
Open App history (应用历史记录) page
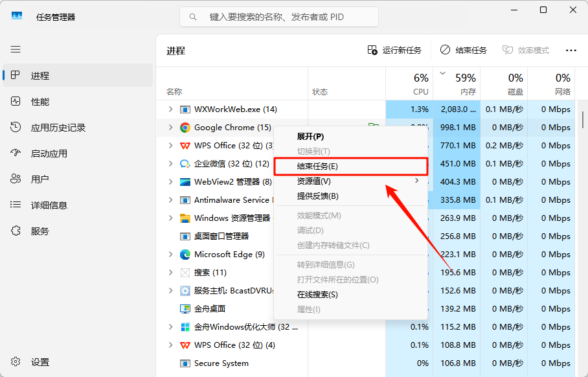[58, 128]
